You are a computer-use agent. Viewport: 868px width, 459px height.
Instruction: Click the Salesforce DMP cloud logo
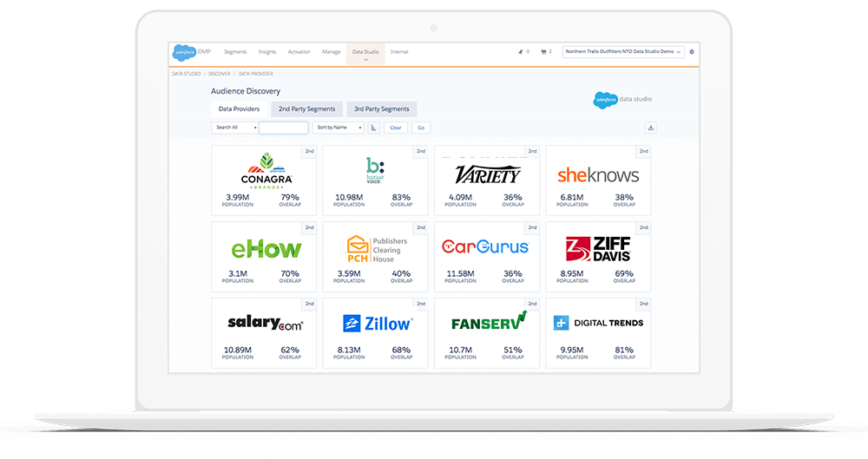tap(184, 53)
